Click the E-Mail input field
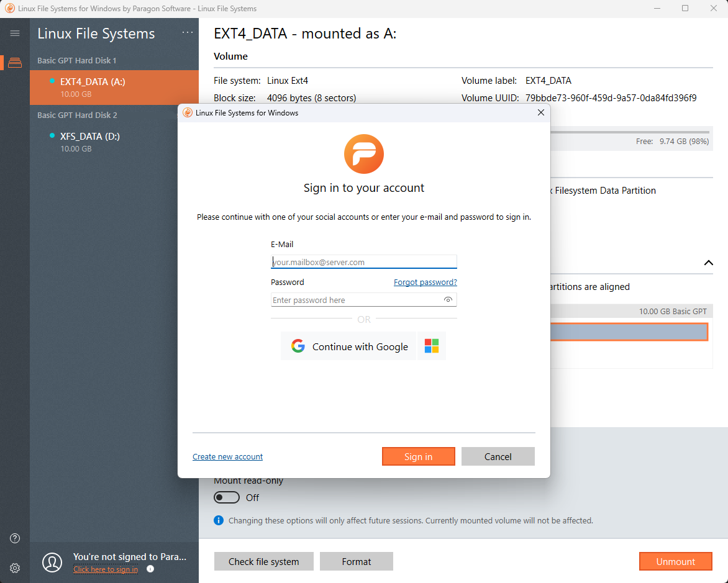The width and height of the screenshot is (728, 583). tap(363, 262)
